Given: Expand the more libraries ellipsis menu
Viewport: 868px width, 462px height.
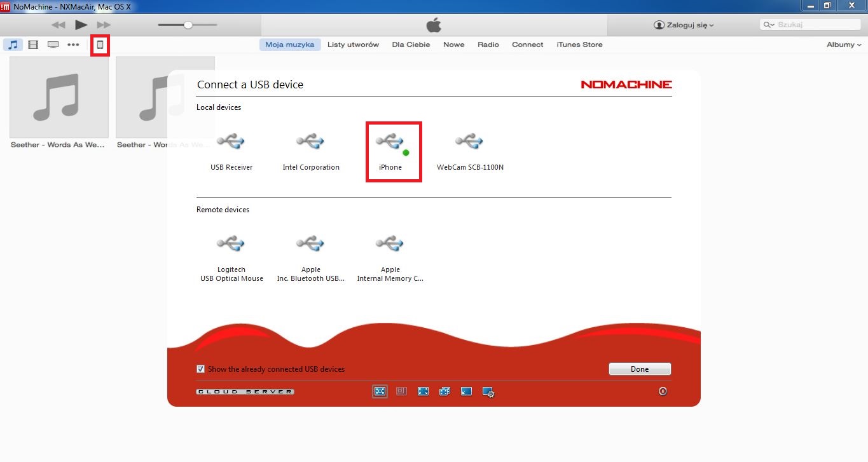Looking at the screenshot, I should click(73, 44).
